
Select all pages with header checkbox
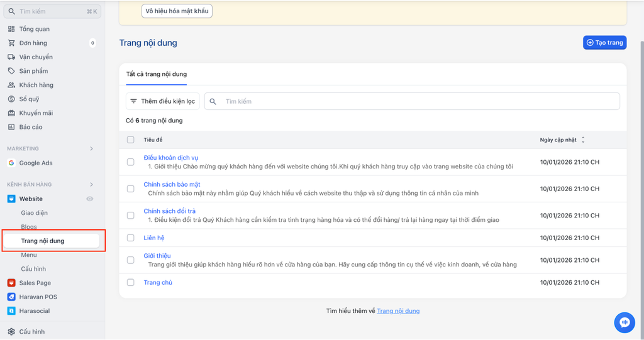pyautogui.click(x=131, y=140)
